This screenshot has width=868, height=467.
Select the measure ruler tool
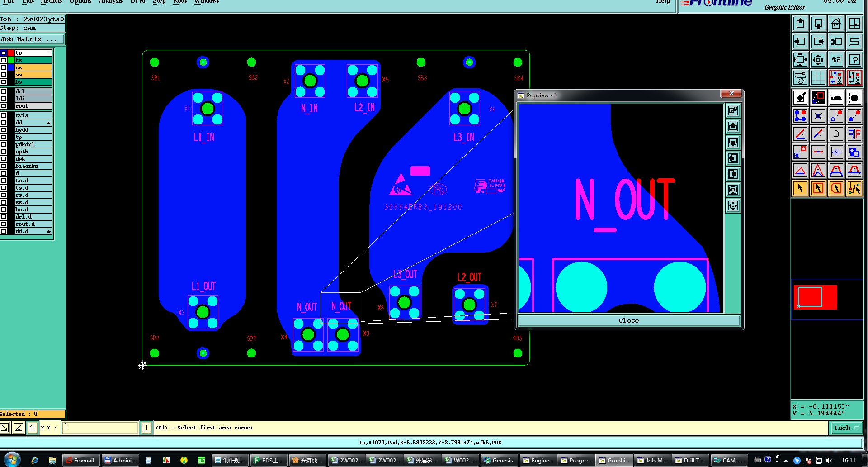836,98
